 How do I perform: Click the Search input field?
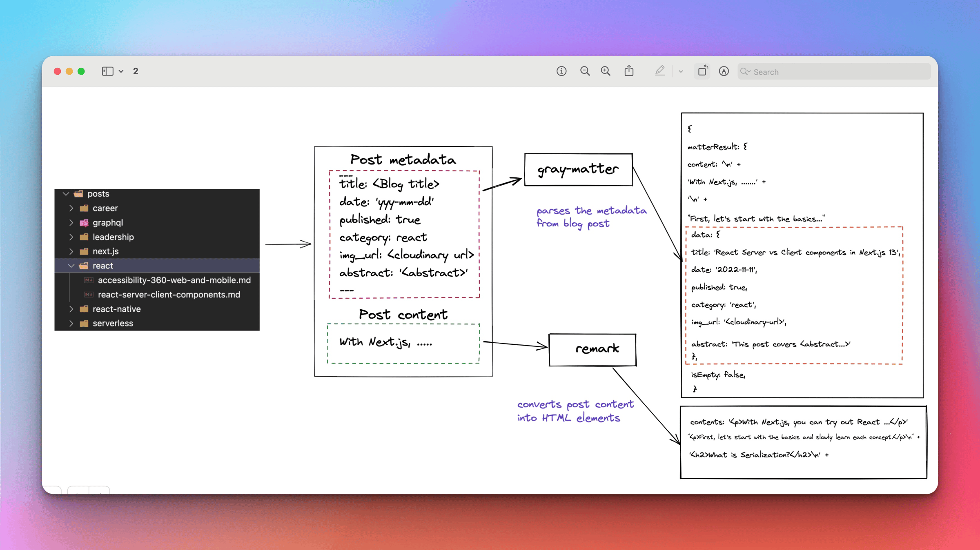(x=835, y=72)
